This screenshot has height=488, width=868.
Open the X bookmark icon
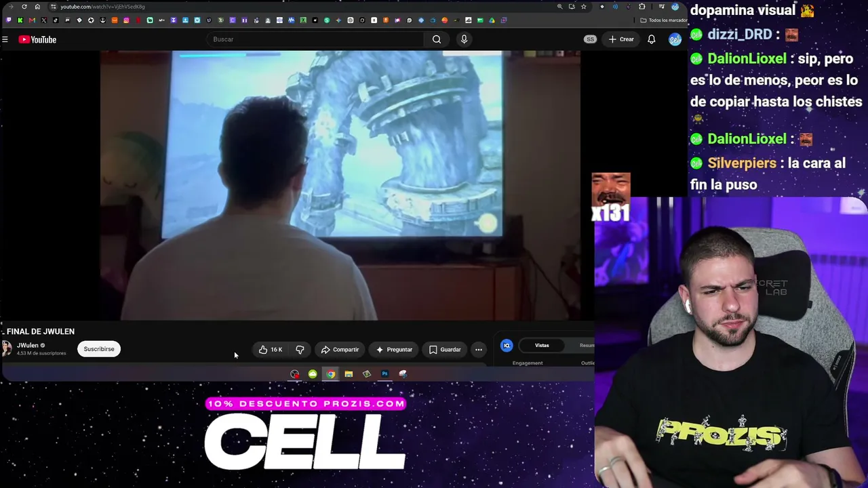pos(43,20)
